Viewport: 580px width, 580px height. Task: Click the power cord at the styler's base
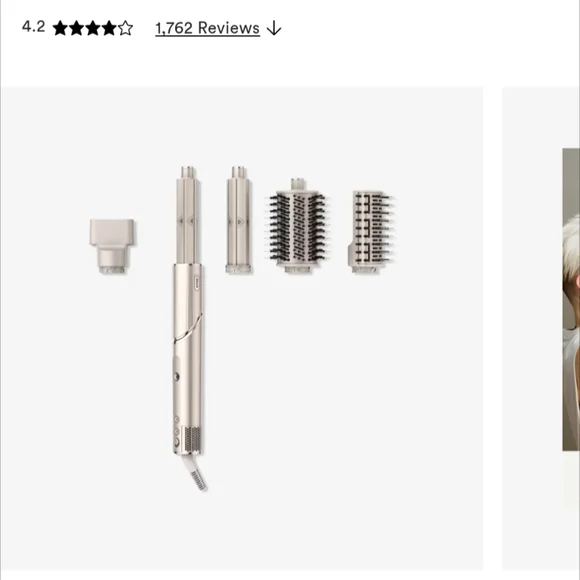pyautogui.click(x=195, y=473)
